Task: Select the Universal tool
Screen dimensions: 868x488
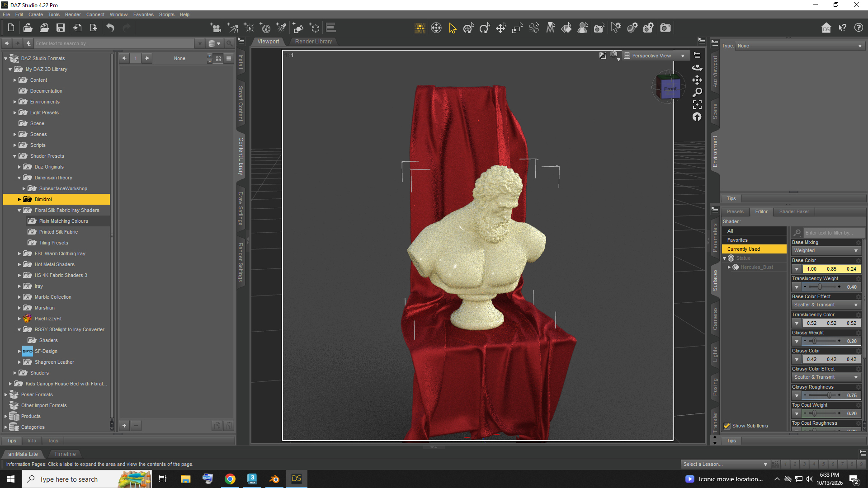Action: [x=468, y=28]
